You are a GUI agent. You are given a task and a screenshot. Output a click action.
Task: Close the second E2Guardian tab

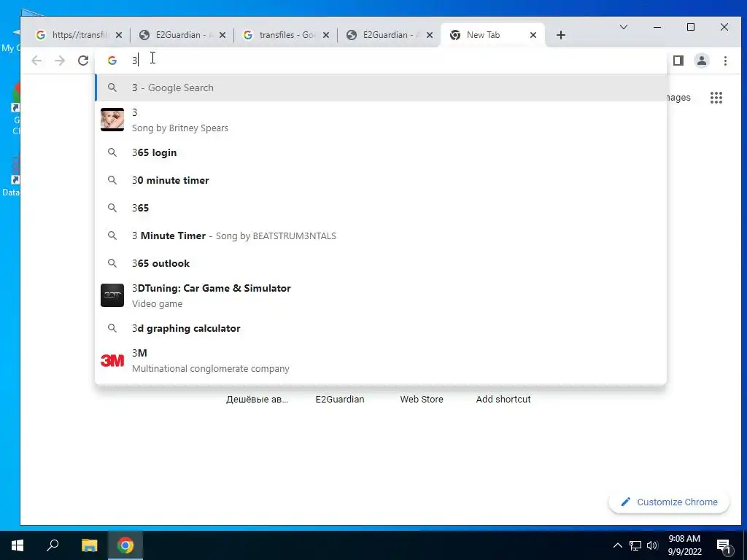429,35
